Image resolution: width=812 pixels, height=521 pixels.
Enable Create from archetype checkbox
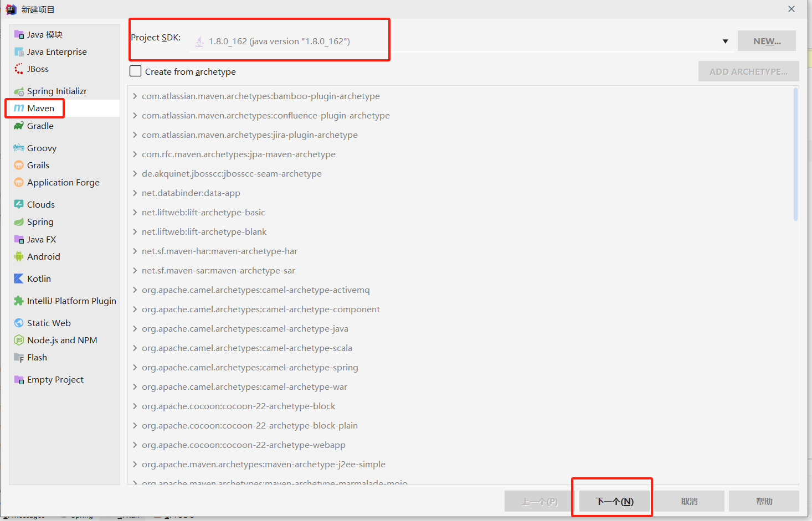click(135, 71)
